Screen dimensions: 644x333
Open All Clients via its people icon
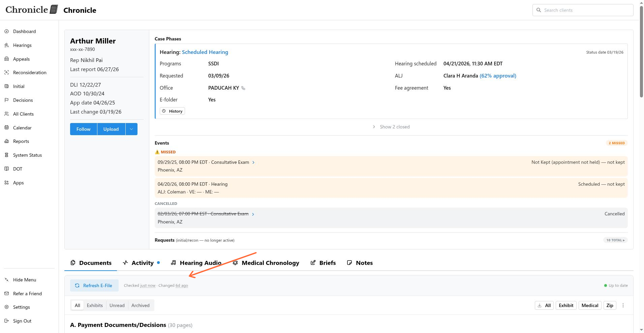tap(6, 114)
